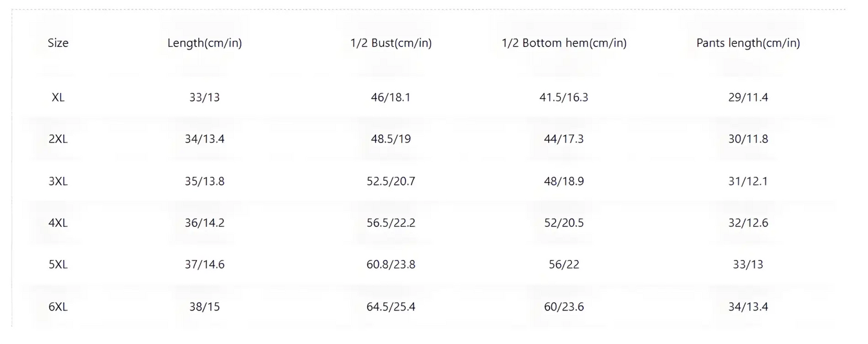This screenshot has height=344, width=868.
Task: Click the Length(cm/in) column header
Action: coord(204,43)
